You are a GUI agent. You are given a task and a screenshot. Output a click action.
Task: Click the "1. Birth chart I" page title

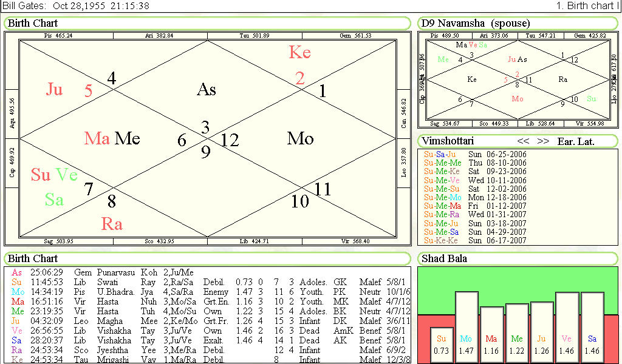pos(587,6)
